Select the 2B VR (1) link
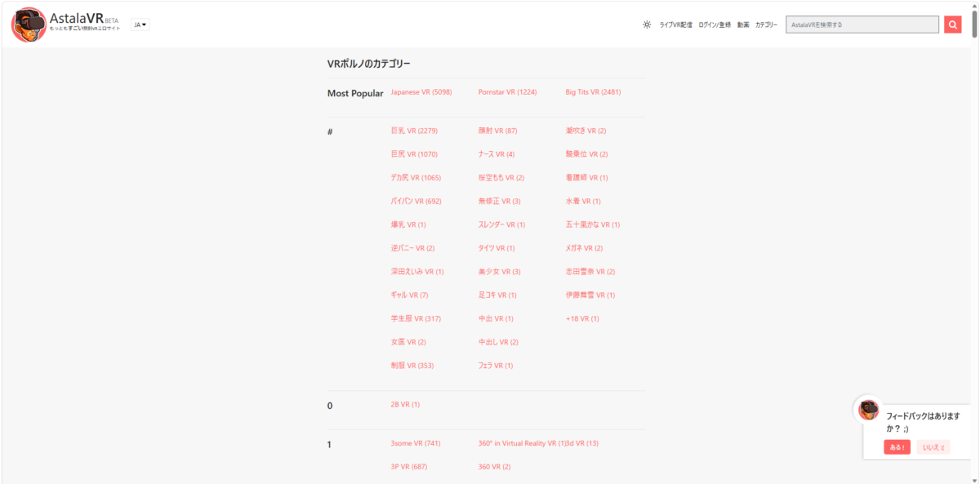Screen dimensions: 980x484 click(405, 405)
